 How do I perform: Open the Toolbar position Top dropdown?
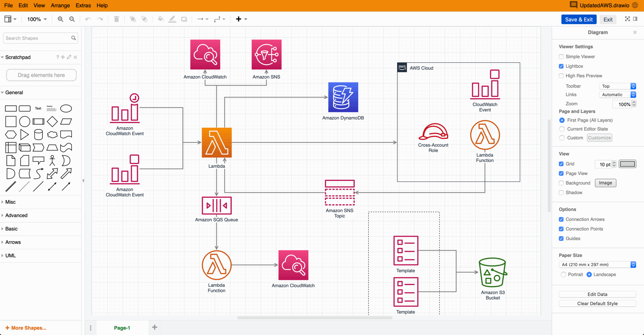[x=618, y=86]
